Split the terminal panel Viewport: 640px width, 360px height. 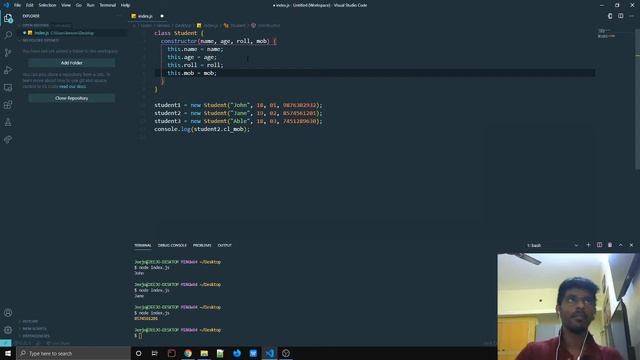tap(599, 245)
